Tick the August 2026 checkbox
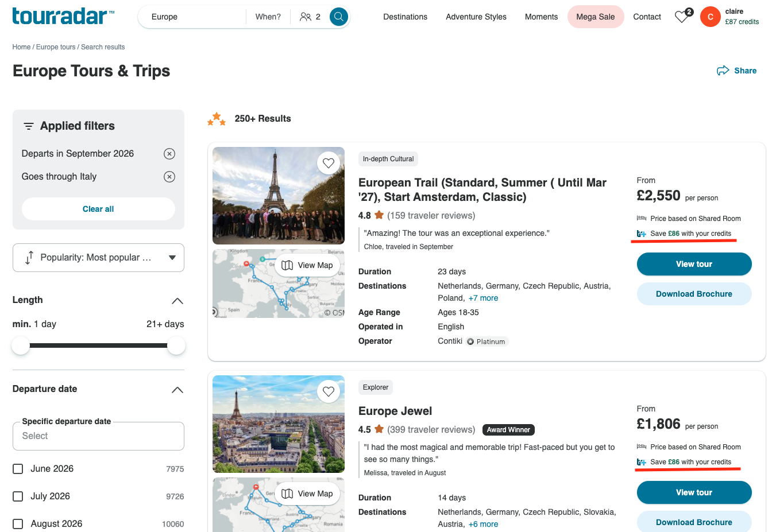The width and height of the screenshot is (776, 532). coord(18,524)
